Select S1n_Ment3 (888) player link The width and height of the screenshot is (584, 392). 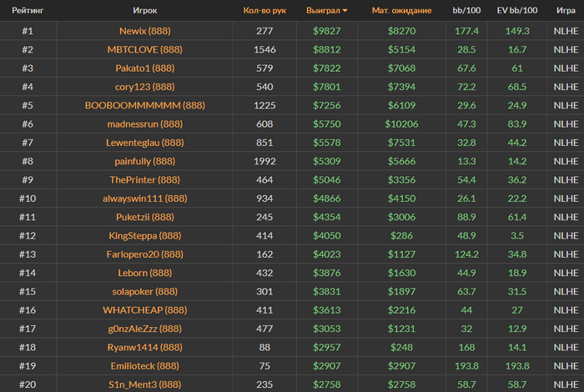click(x=145, y=384)
